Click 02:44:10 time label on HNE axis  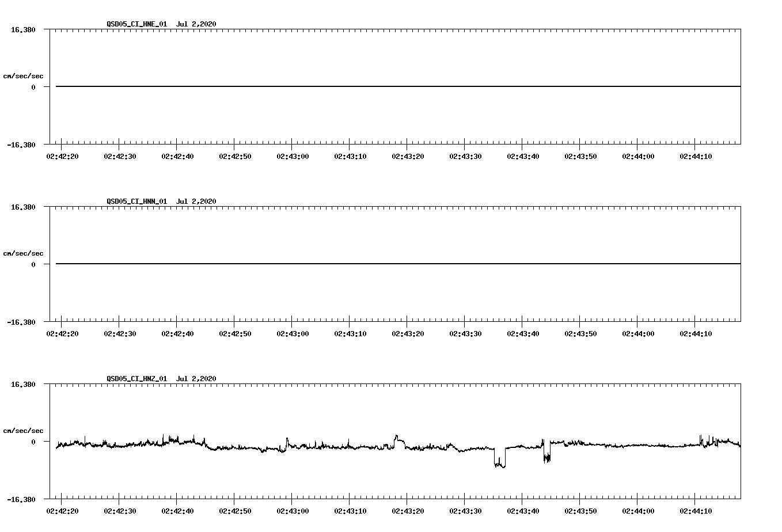click(696, 156)
